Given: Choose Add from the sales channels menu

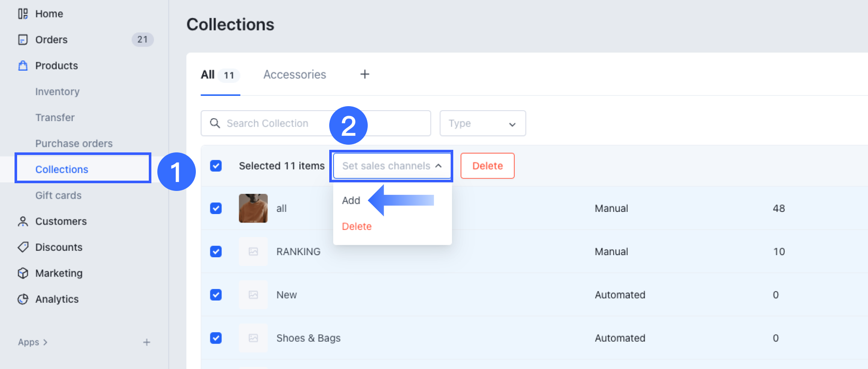Looking at the screenshot, I should 351,200.
